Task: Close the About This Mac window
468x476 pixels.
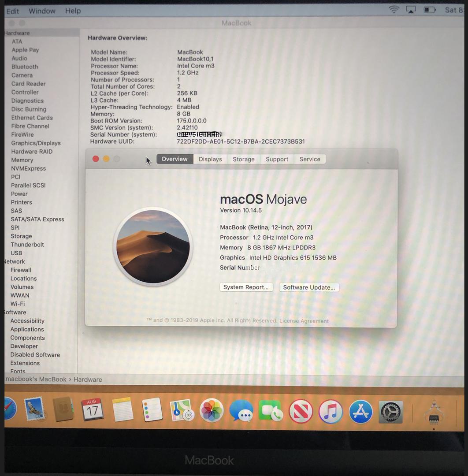Action: 96,159
